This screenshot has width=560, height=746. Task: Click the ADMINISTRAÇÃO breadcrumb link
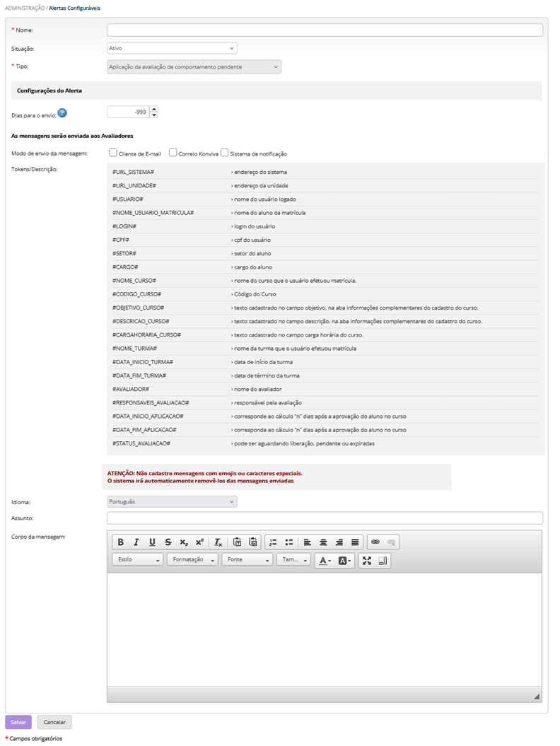[x=23, y=7]
